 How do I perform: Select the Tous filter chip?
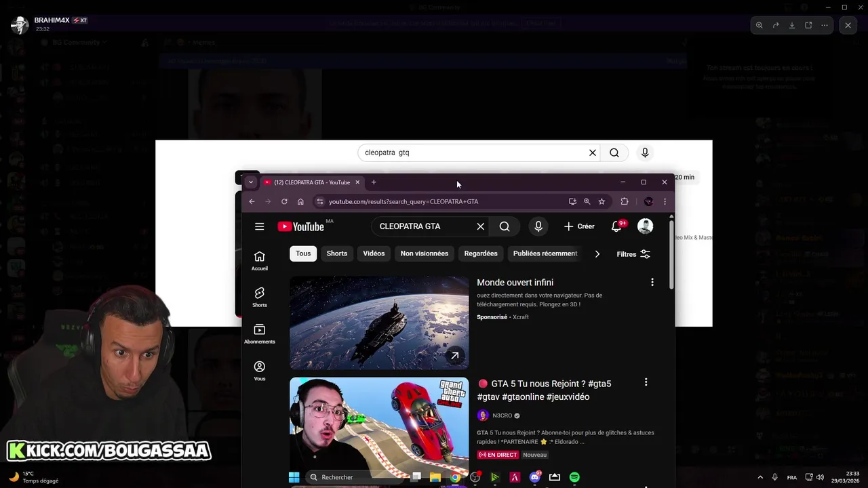(x=303, y=253)
